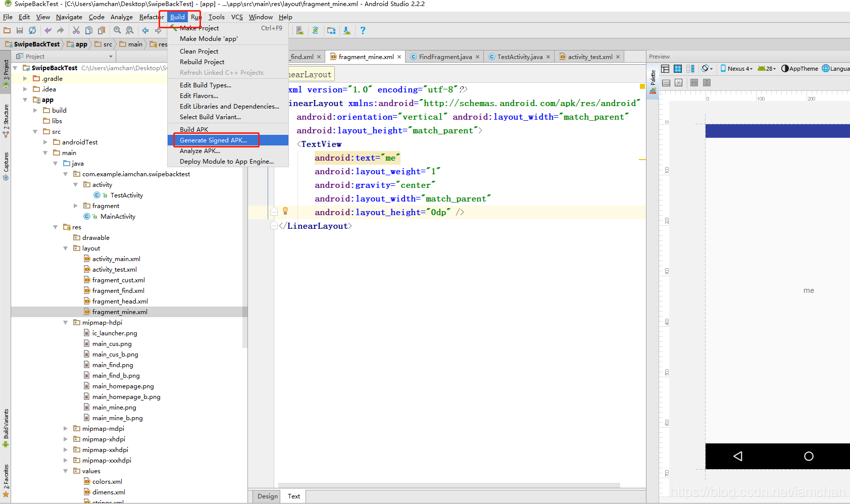Expand the .gradle folder arrow

(25, 79)
